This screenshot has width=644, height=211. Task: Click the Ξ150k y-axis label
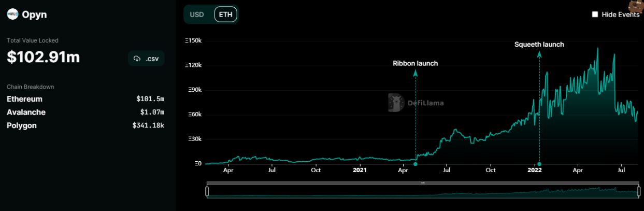tap(194, 40)
